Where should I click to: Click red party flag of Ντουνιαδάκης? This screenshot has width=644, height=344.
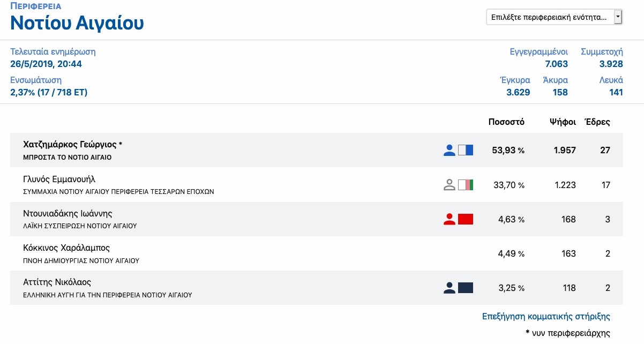(466, 219)
